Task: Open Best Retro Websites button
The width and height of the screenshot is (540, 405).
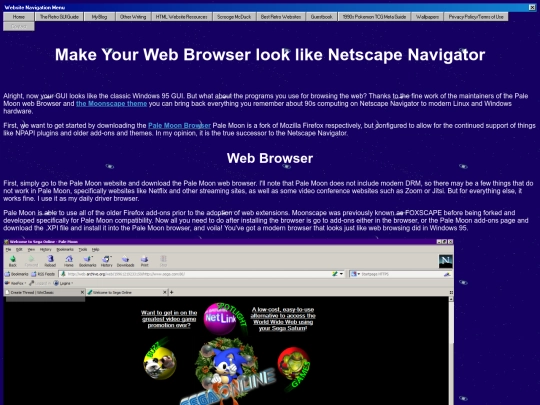Action: 281,17
